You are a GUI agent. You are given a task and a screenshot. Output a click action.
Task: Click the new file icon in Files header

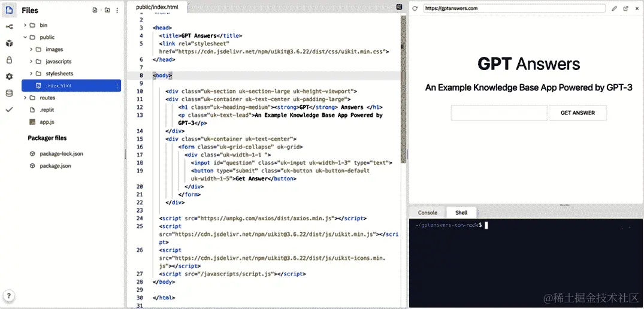[x=95, y=10]
